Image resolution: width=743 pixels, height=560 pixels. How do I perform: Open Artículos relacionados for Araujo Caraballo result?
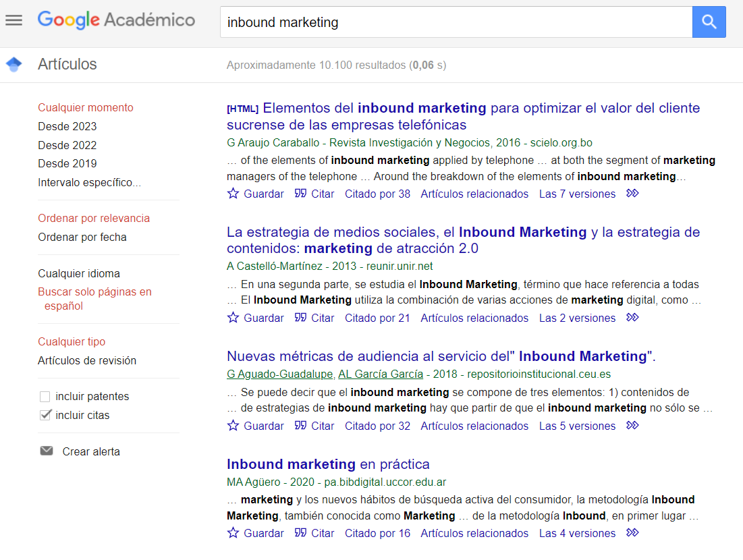coord(474,194)
